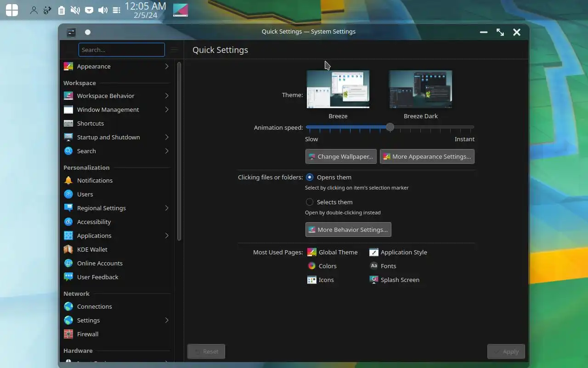Open More Behavior Settings
This screenshot has height=368, width=588.
[348, 230]
